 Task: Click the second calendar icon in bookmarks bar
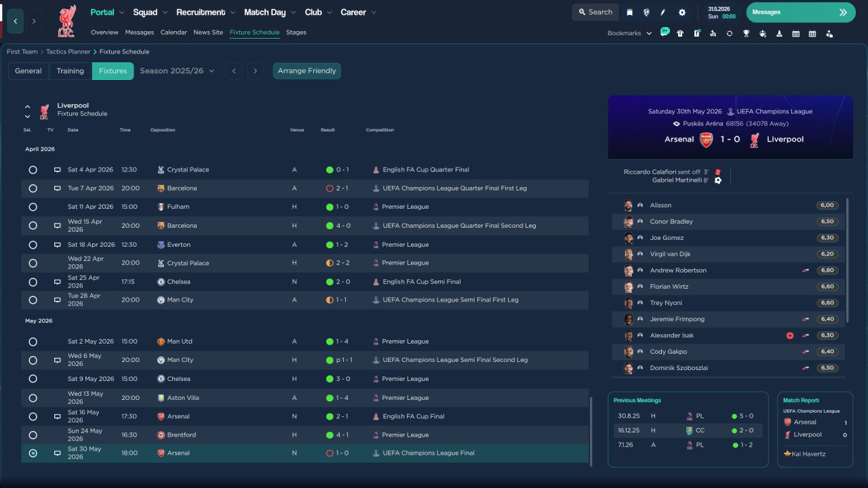tap(812, 33)
